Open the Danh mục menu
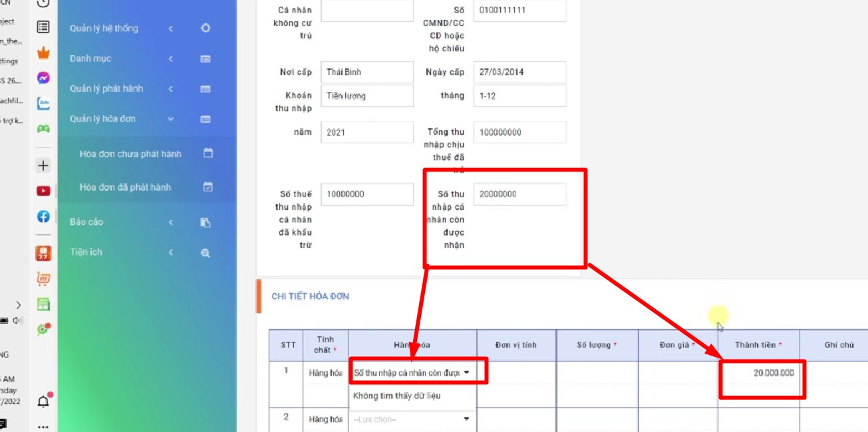Image resolution: width=868 pixels, height=432 pixels. tap(90, 58)
